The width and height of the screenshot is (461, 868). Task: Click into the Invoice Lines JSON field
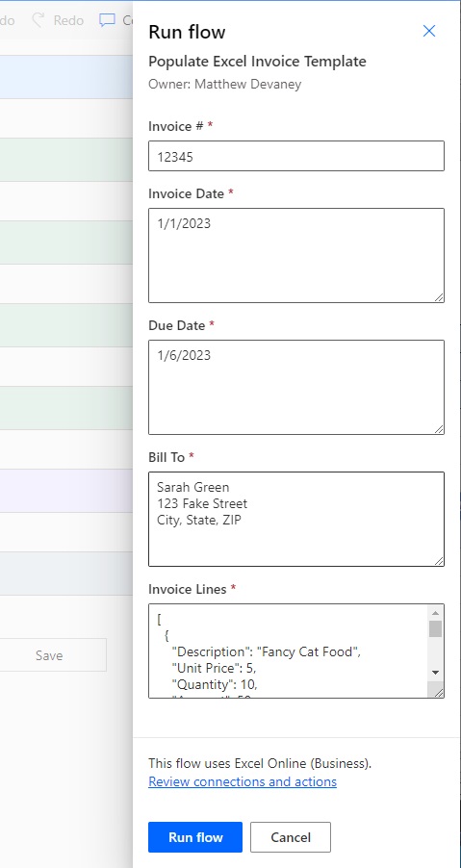(288, 651)
